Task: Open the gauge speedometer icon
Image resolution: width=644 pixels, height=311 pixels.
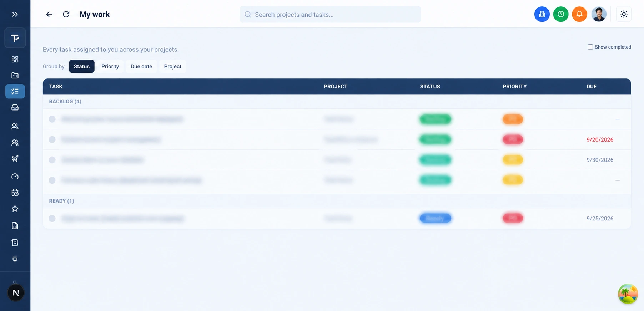Action: tap(15, 176)
